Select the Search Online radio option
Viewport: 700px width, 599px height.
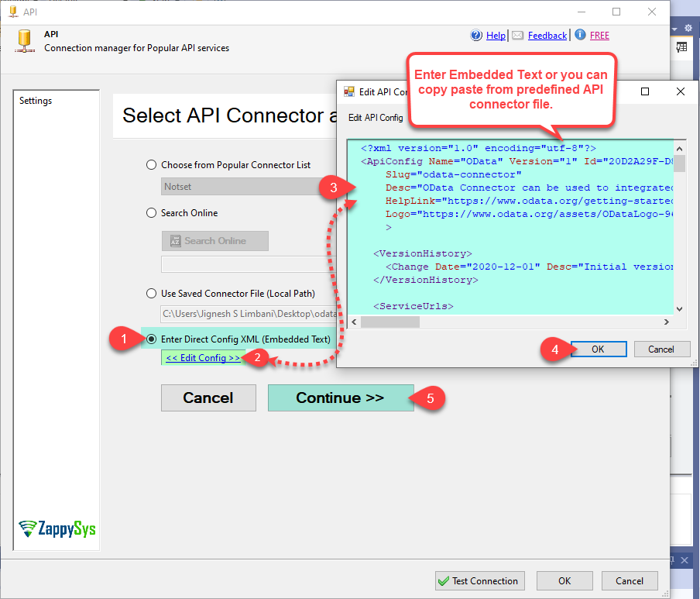tap(151, 212)
